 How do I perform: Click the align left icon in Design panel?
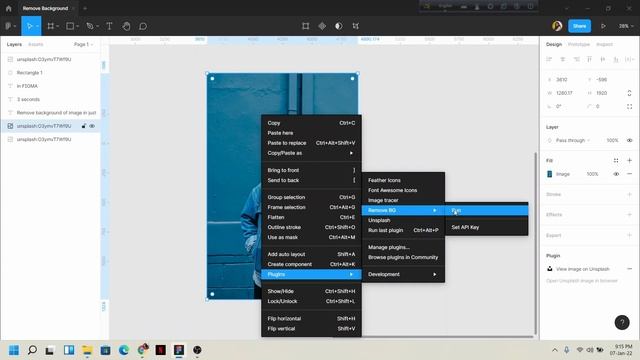point(549,60)
